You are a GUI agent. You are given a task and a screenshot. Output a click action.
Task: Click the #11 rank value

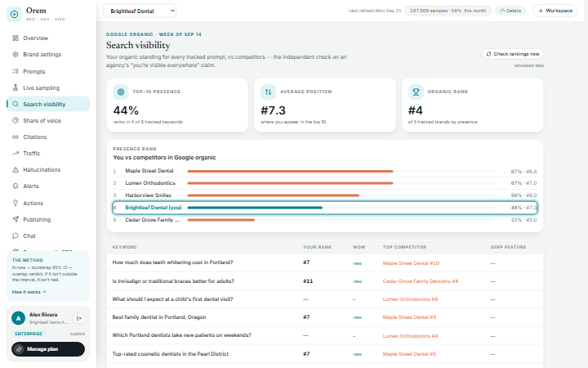[x=308, y=280]
